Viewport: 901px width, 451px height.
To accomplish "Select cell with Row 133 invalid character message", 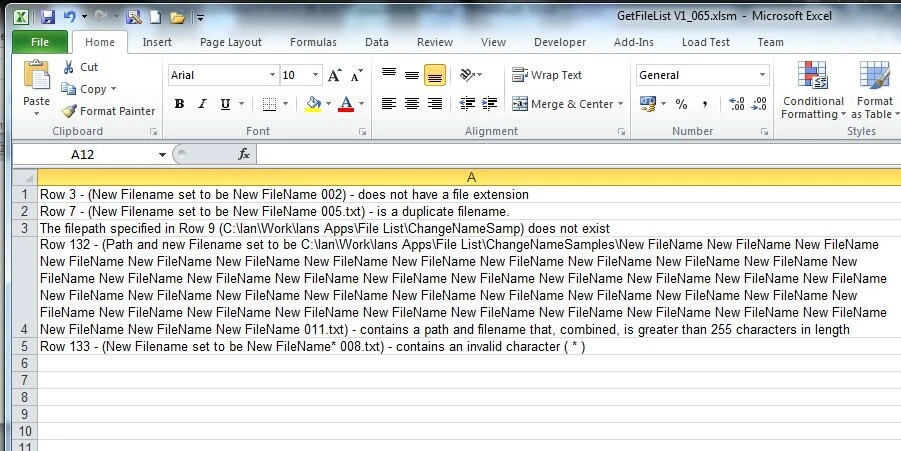I will point(469,346).
